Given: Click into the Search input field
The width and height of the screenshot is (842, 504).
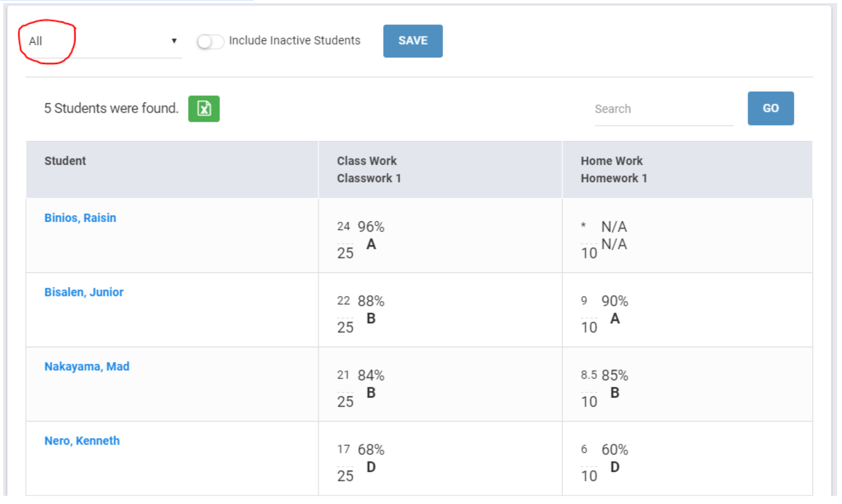Looking at the screenshot, I should (663, 109).
